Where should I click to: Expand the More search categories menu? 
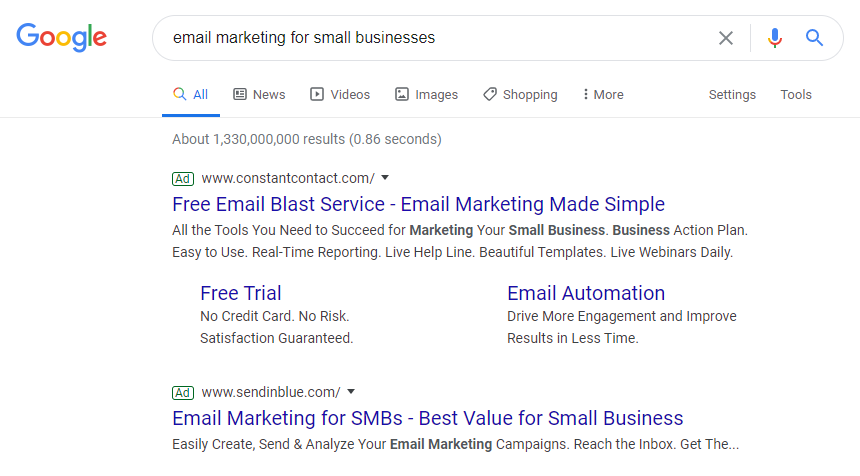coord(602,94)
